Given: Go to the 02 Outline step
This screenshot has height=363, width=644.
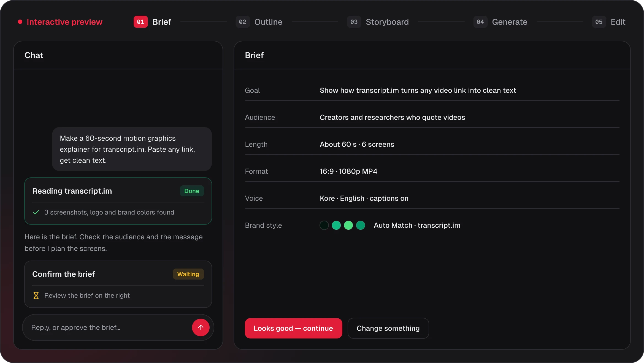Looking at the screenshot, I should (x=259, y=22).
